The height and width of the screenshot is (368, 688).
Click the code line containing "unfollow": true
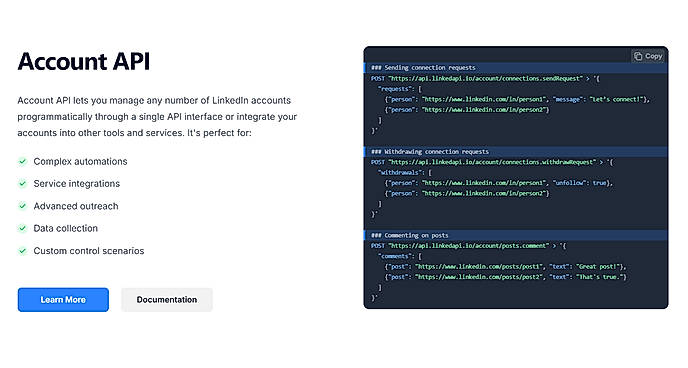(x=498, y=183)
